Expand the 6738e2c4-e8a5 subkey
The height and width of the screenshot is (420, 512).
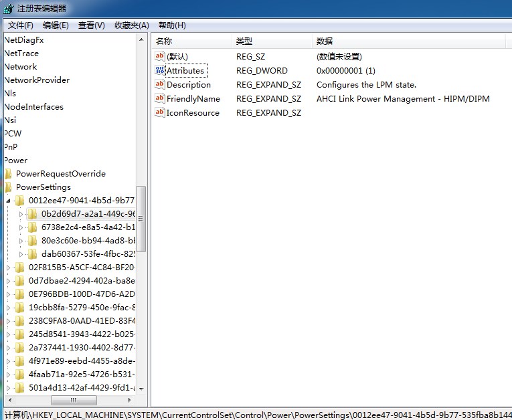[21, 227]
